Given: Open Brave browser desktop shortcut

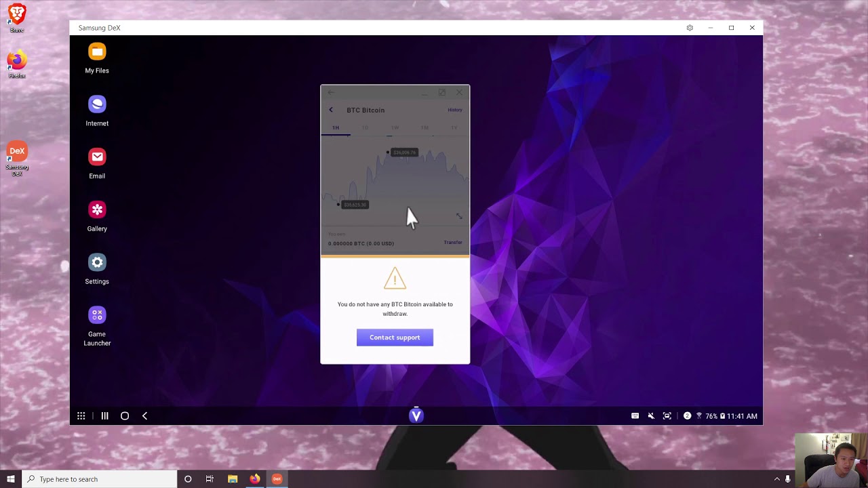Looking at the screenshot, I should click(x=17, y=18).
